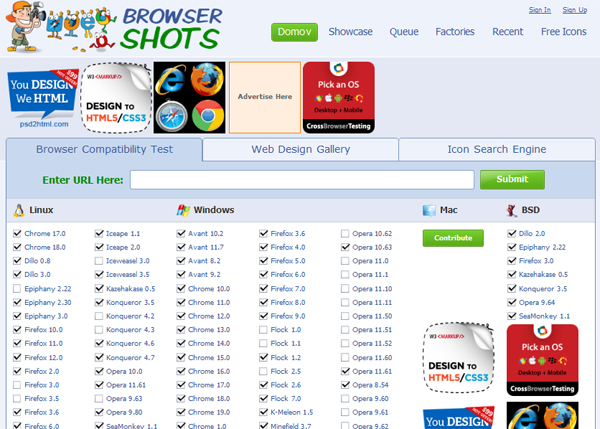
Task: Uncheck Avant 10.2
Action: coord(181,233)
